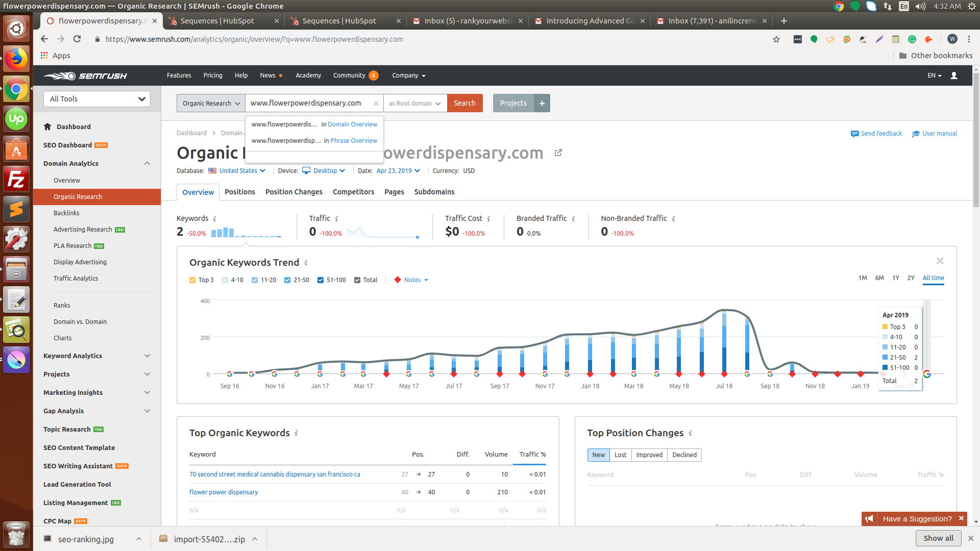Viewport: 980px width, 551px height.
Task: Click Show all downloads button
Action: 938,538
